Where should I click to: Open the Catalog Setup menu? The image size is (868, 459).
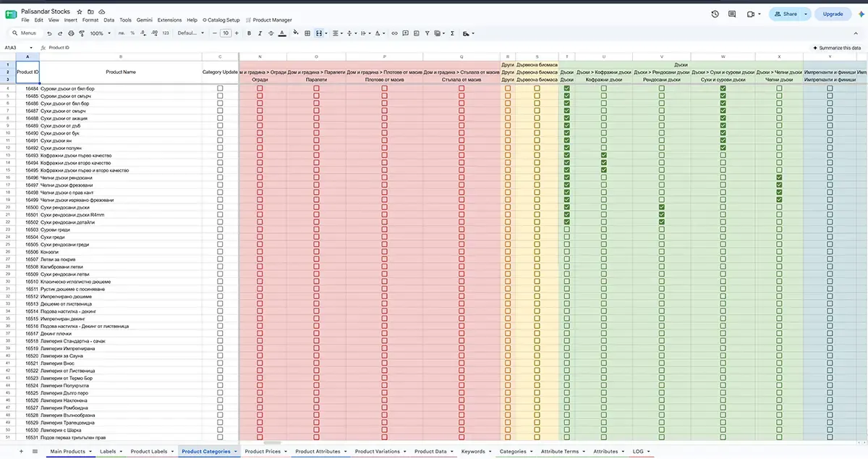coord(221,20)
